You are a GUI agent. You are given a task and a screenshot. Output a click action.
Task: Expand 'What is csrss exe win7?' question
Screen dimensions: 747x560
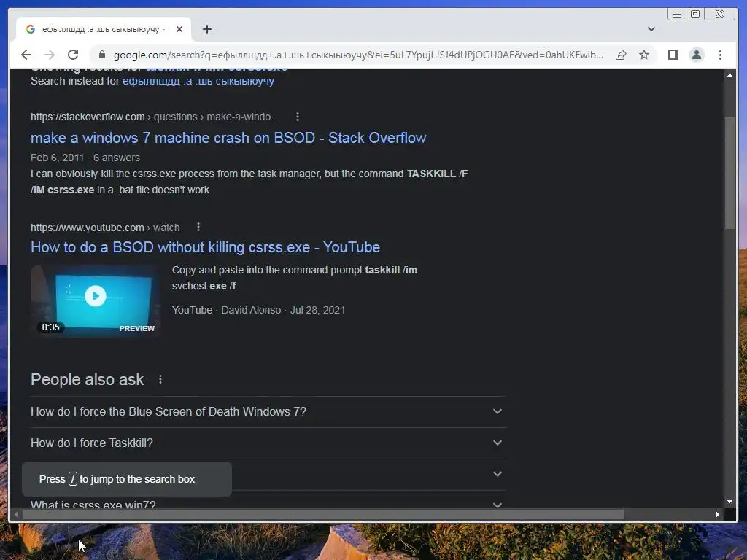[268, 504]
